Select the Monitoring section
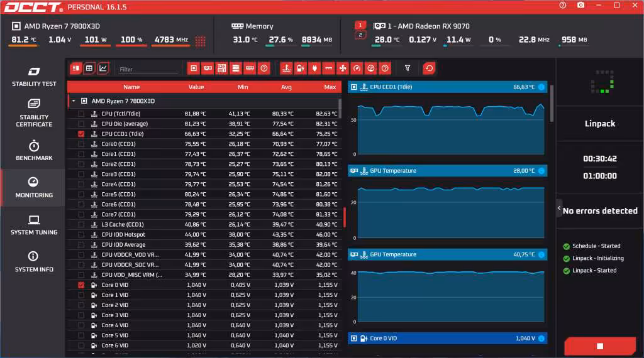 34,187
